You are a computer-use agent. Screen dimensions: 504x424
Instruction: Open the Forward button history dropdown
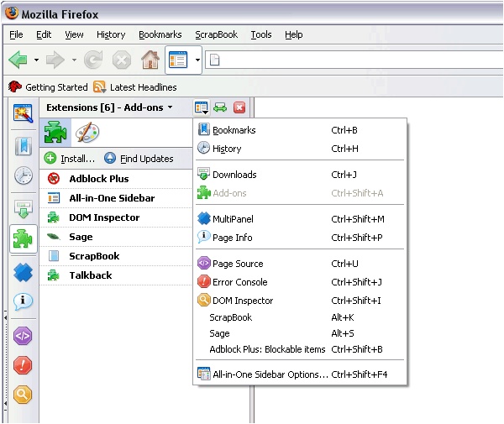pos(74,60)
